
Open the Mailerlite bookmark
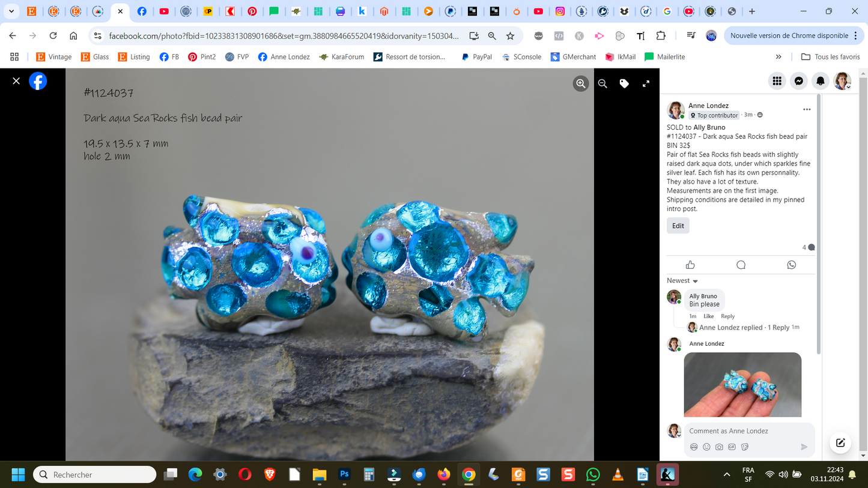[664, 57]
